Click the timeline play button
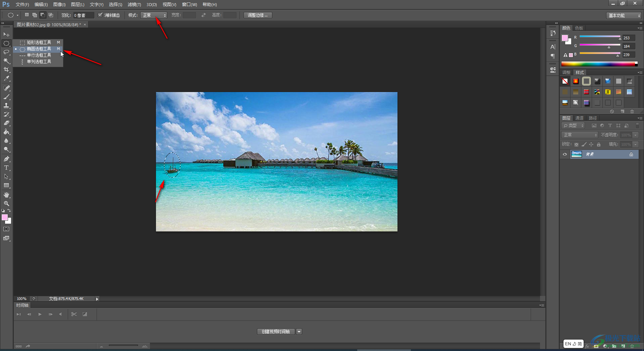This screenshot has height=351, width=644. point(40,314)
